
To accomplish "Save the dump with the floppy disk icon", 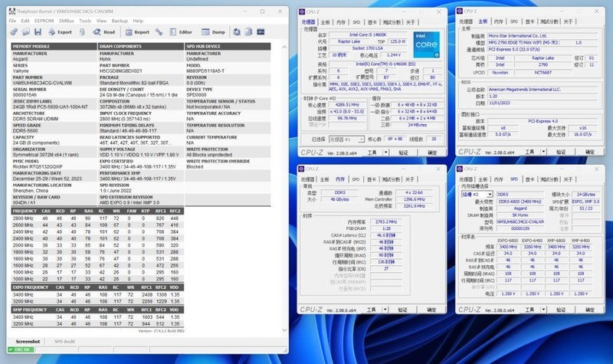I will pos(38,31).
